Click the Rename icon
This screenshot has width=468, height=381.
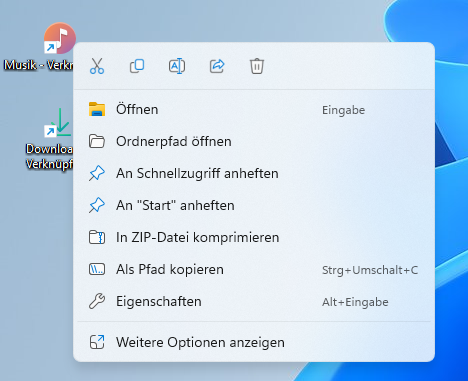coord(177,66)
